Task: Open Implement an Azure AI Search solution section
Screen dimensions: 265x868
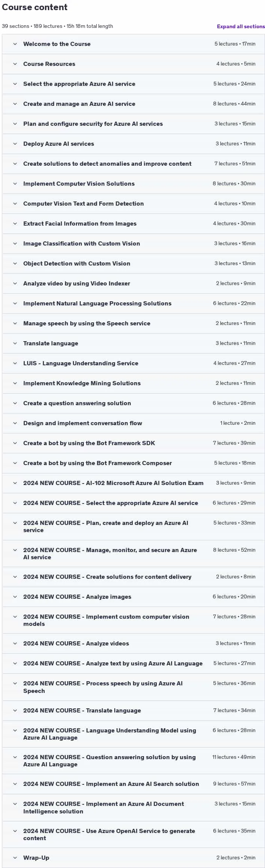Action: pos(133,784)
